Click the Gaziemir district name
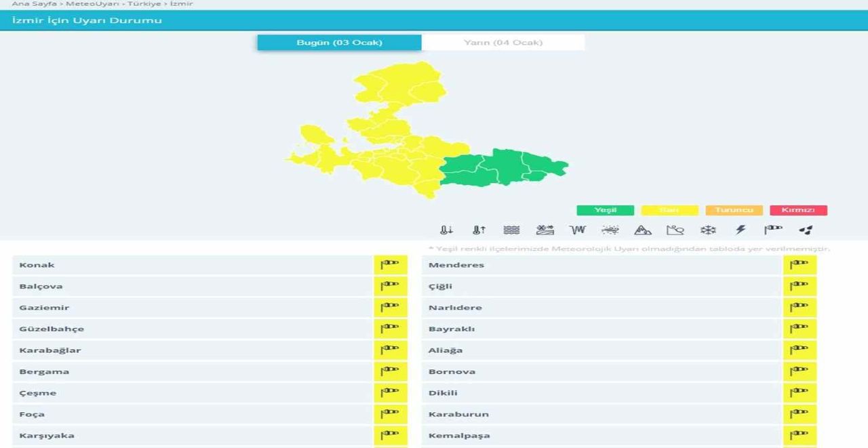Screen dimensions: 868x448 pos(44,308)
